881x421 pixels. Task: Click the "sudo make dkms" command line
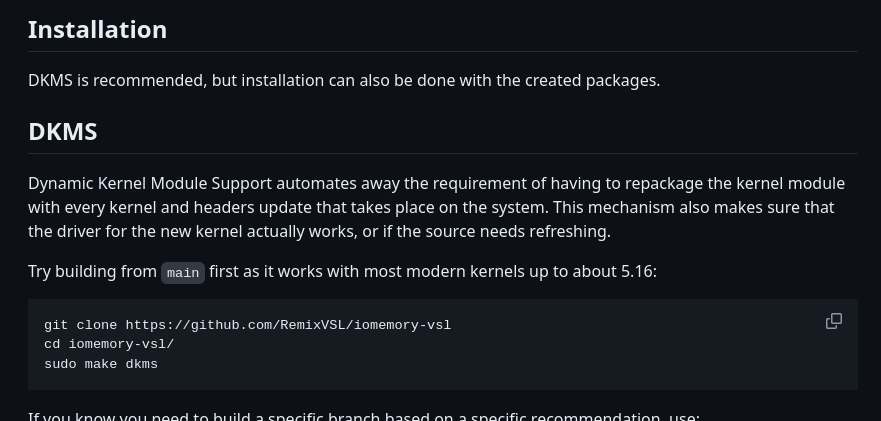[x=101, y=364]
